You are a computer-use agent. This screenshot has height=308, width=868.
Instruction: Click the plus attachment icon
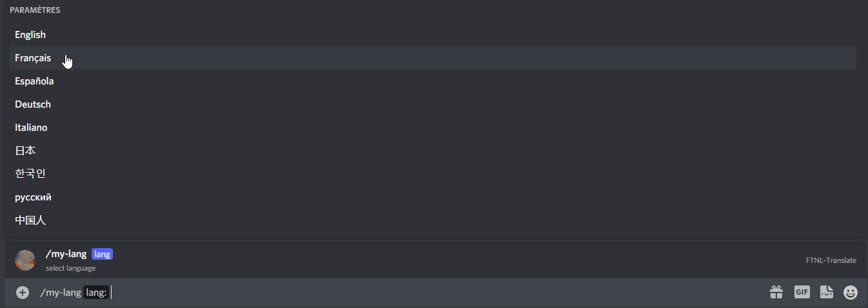pos(23,293)
